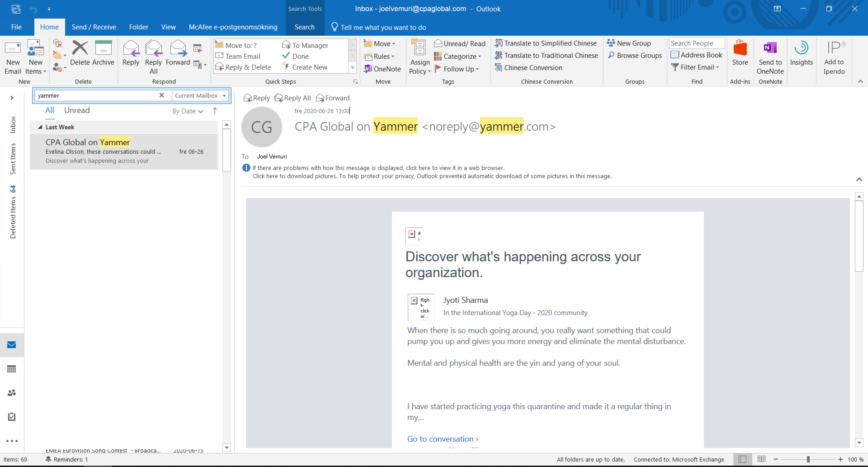
Task: Open the Send / Receive tab
Action: [94, 27]
